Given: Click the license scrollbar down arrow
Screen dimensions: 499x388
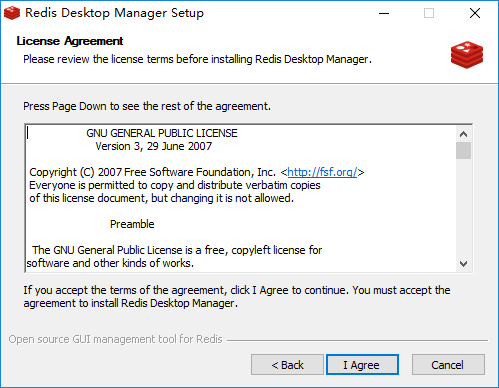Looking at the screenshot, I should 463,264.
